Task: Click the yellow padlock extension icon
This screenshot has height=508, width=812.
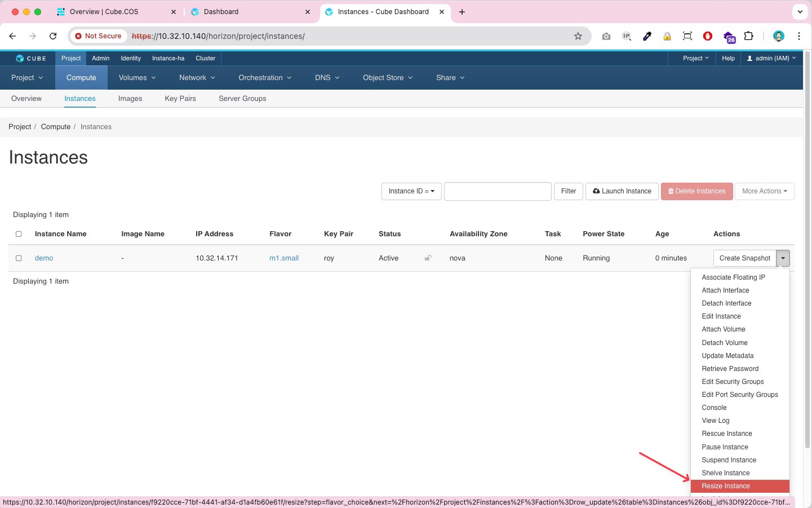Action: [x=667, y=36]
